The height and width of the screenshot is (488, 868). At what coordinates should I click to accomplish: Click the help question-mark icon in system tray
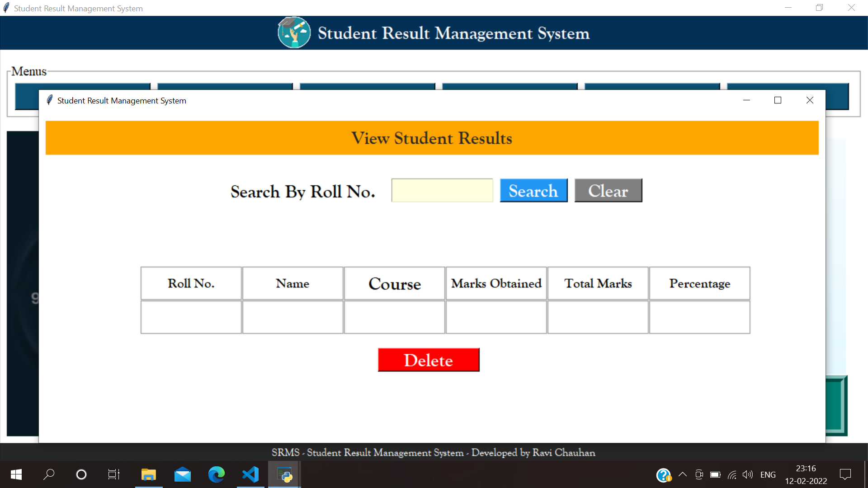663,474
